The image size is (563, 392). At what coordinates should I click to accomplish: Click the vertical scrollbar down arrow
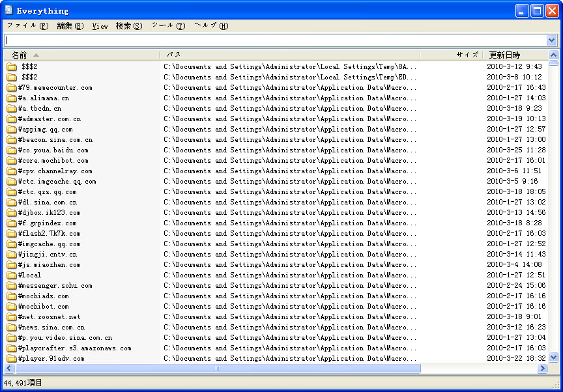point(554,357)
